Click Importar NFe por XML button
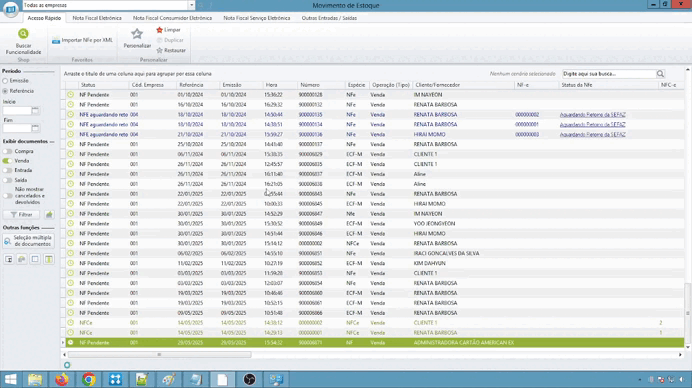692x388 pixels. click(83, 40)
